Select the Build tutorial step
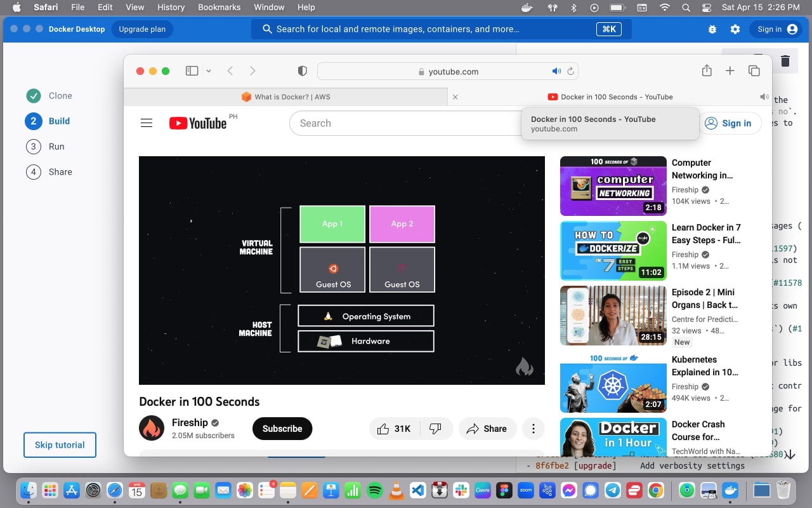The height and width of the screenshot is (508, 812). click(x=48, y=121)
